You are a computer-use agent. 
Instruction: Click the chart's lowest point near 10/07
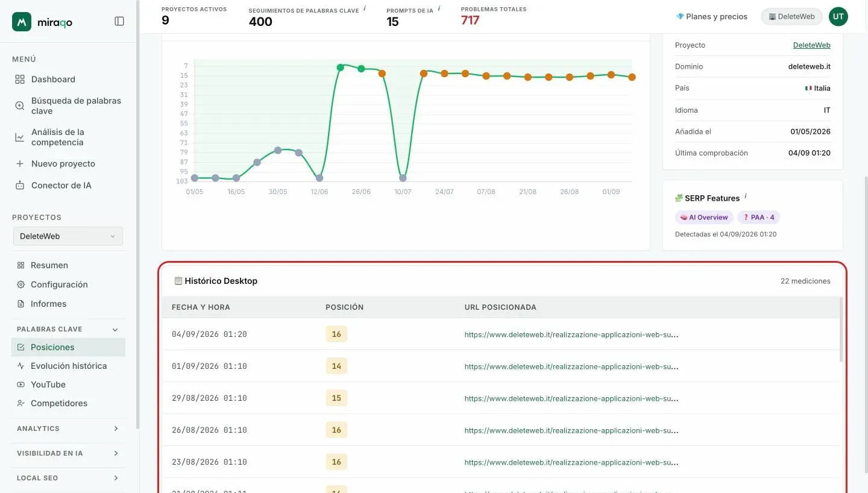tap(403, 178)
